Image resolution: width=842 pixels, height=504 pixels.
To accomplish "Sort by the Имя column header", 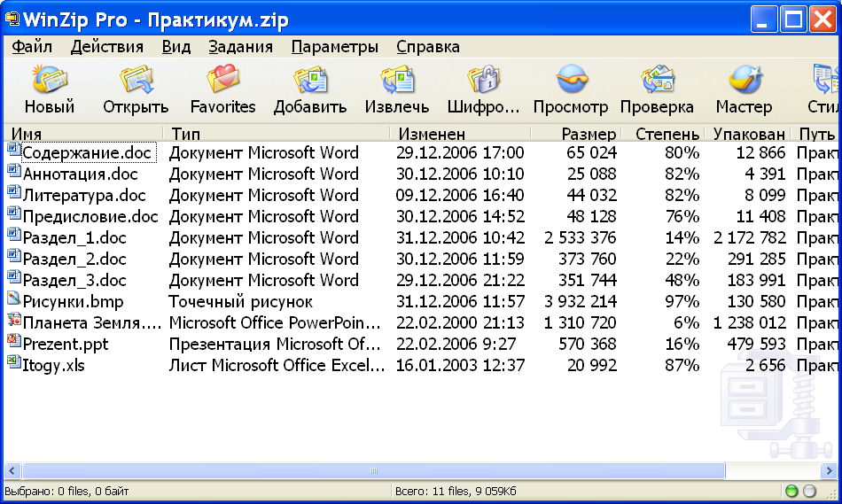I will (84, 133).
